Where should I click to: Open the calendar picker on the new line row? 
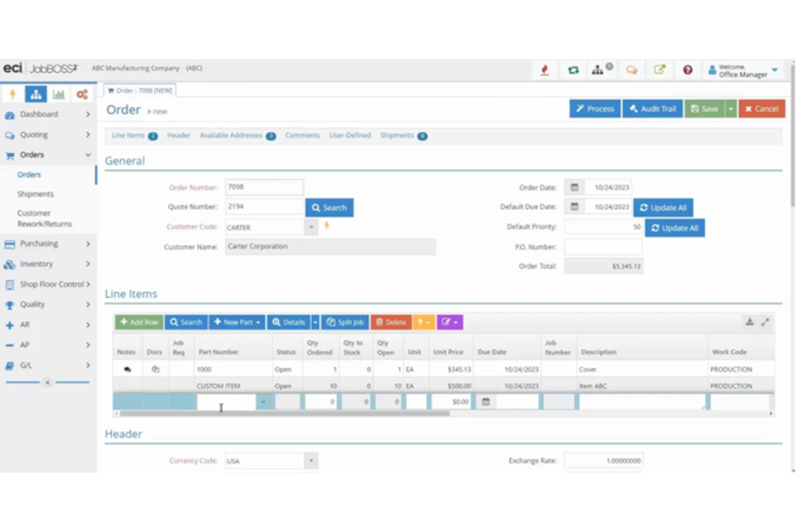point(485,402)
